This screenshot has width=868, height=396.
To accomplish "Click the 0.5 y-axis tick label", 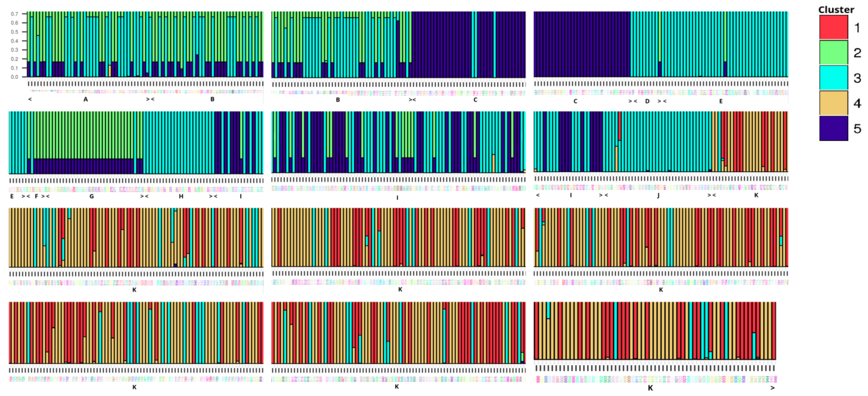I will (x=15, y=32).
